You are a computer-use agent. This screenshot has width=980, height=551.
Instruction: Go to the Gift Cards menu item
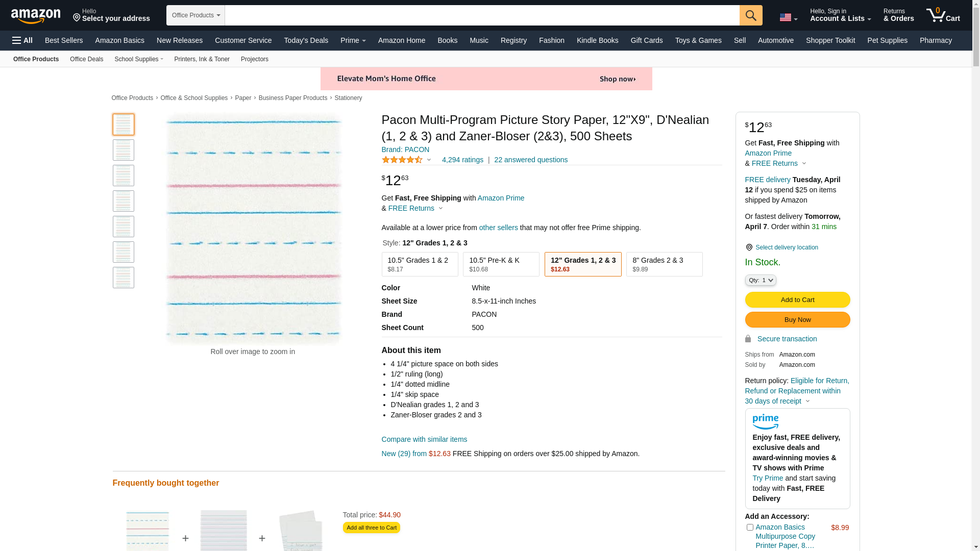[646, 40]
